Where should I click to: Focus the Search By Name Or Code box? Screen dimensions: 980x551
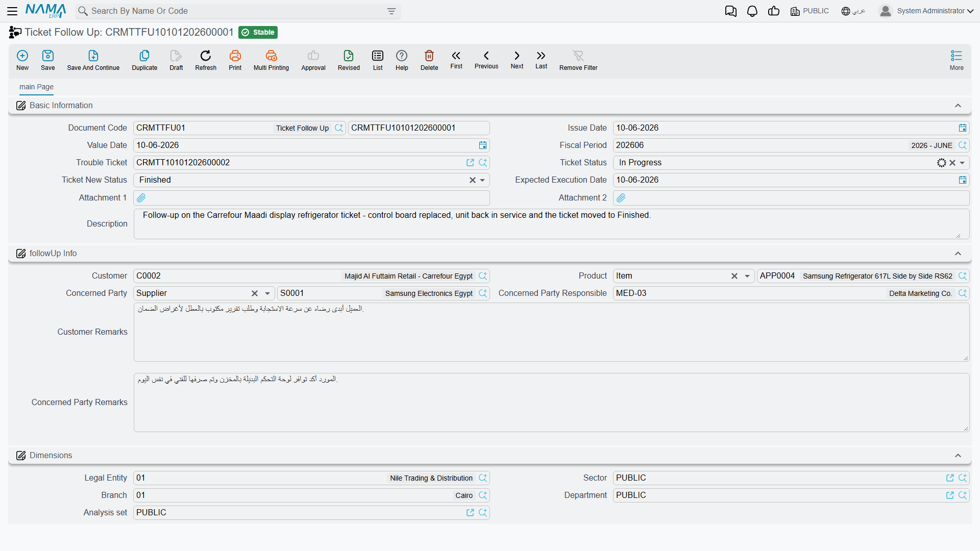(237, 11)
